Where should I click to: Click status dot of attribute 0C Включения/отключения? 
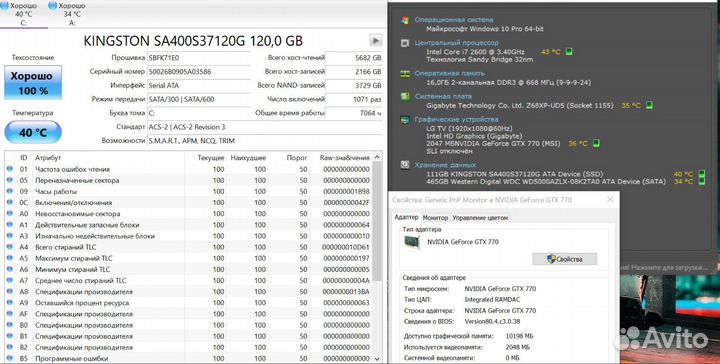pos(10,202)
